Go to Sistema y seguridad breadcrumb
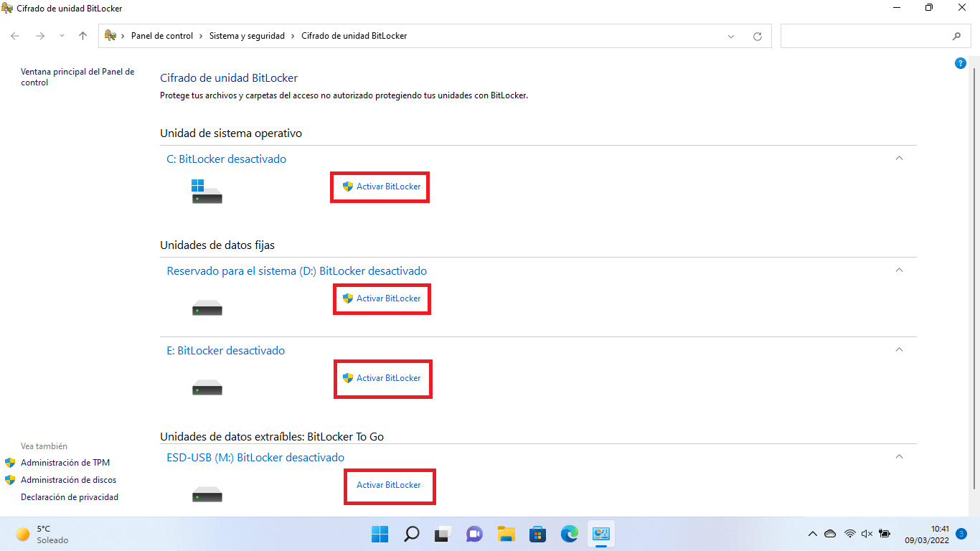The width and height of the screenshot is (980, 551). [248, 35]
